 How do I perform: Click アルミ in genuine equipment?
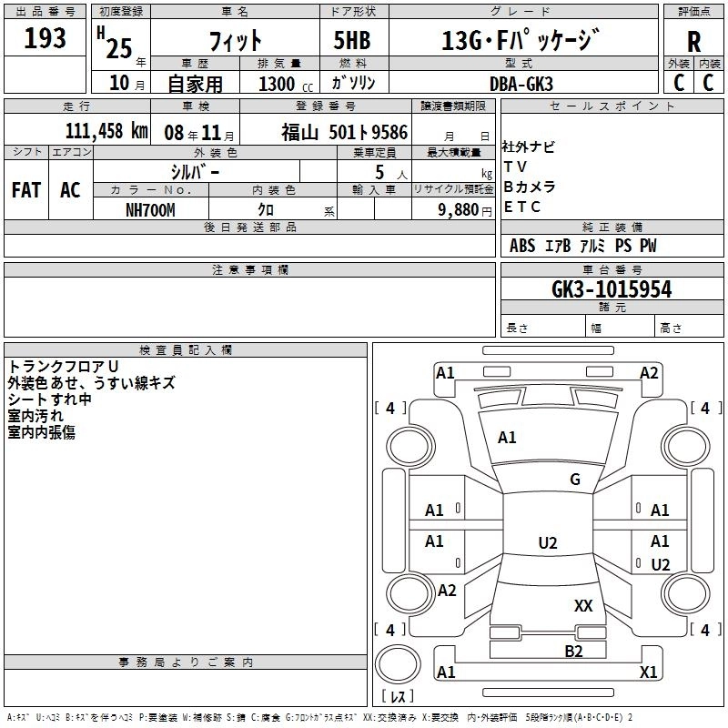592,246
